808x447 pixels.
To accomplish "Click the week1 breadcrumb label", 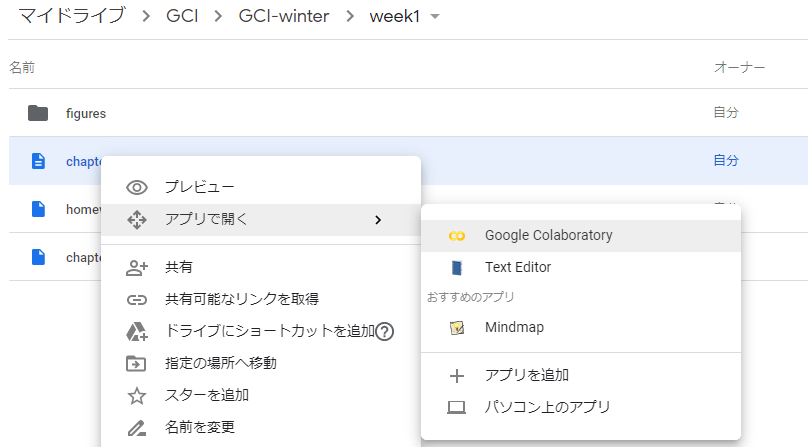I will 395,16.
